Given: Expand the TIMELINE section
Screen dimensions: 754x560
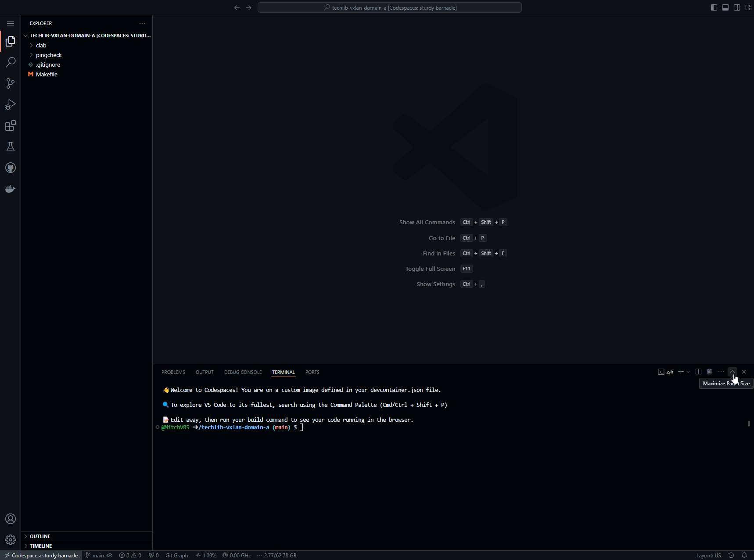Looking at the screenshot, I should (87, 546).
